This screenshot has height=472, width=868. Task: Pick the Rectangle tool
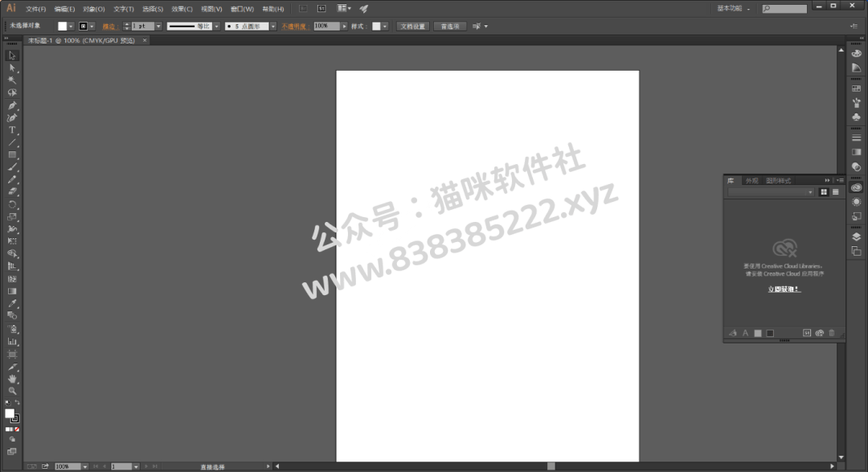12,155
